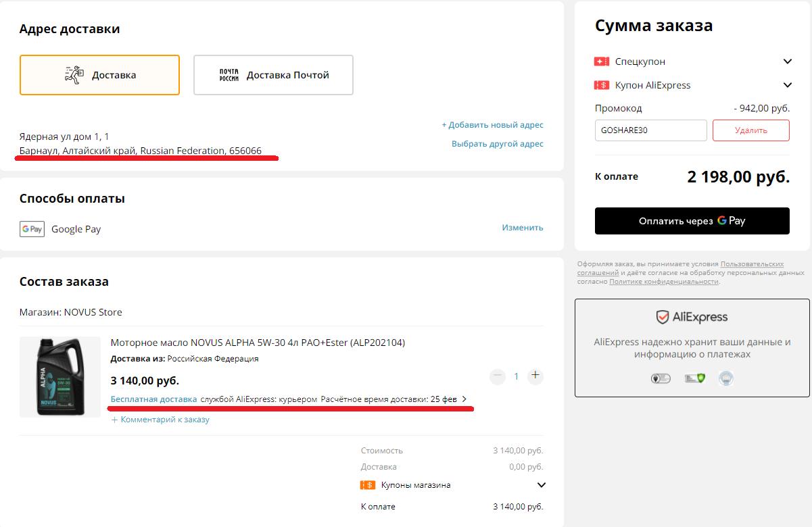Click the round seal security badge icon
This screenshot has width=812, height=527.
coord(726,378)
